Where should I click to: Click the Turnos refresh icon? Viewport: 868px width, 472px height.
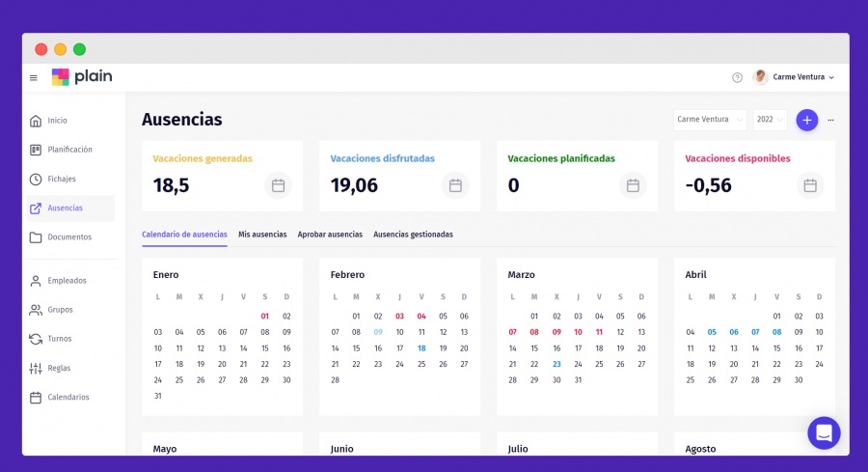36,339
